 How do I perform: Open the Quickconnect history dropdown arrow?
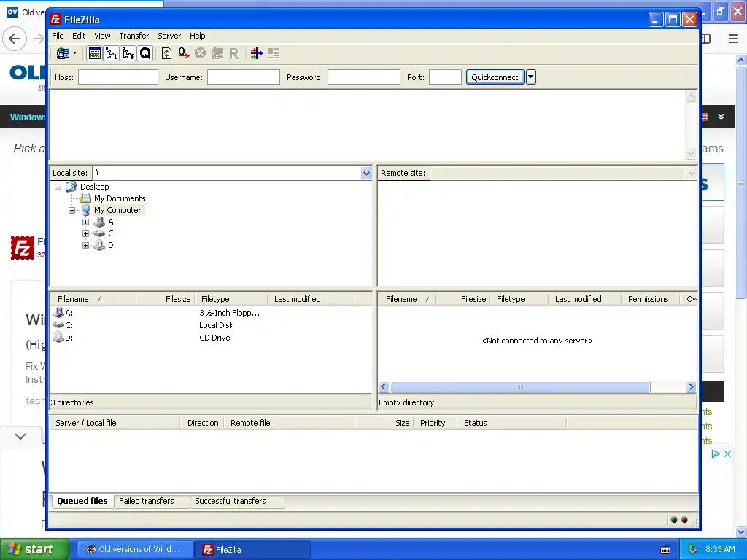pyautogui.click(x=531, y=77)
